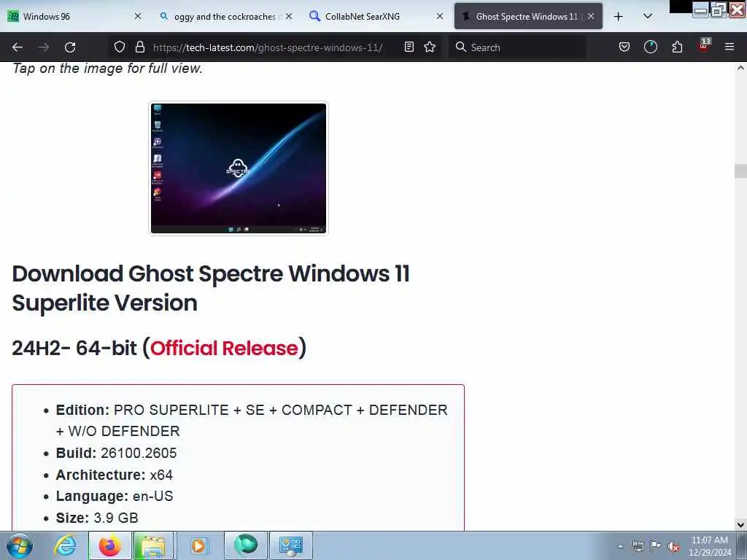747x560 pixels.
Task: Open Action Center flag icon
Action: tap(656, 545)
